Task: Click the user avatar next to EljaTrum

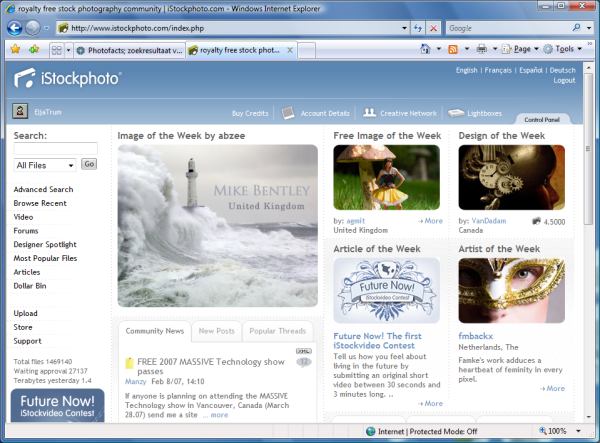Action: click(x=20, y=111)
